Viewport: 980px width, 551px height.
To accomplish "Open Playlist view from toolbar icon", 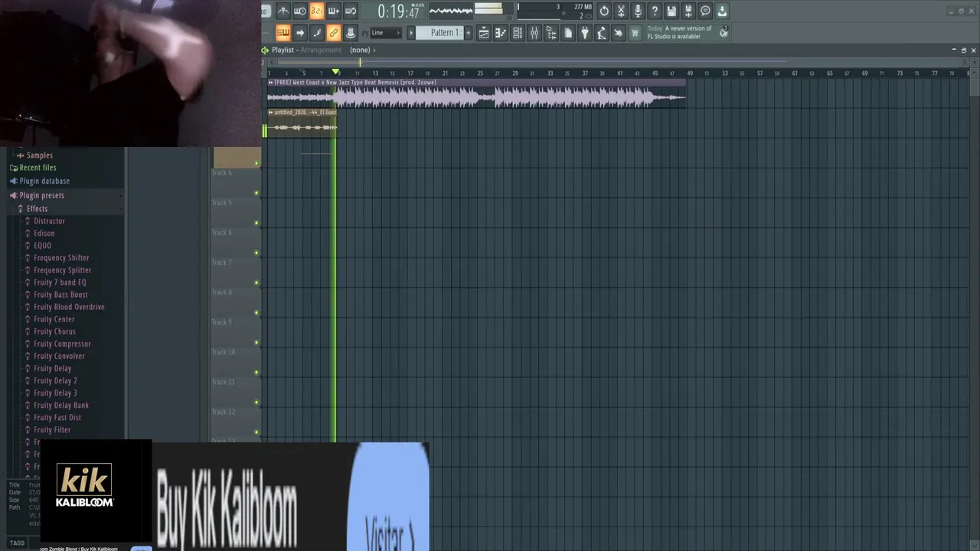I will click(x=484, y=32).
